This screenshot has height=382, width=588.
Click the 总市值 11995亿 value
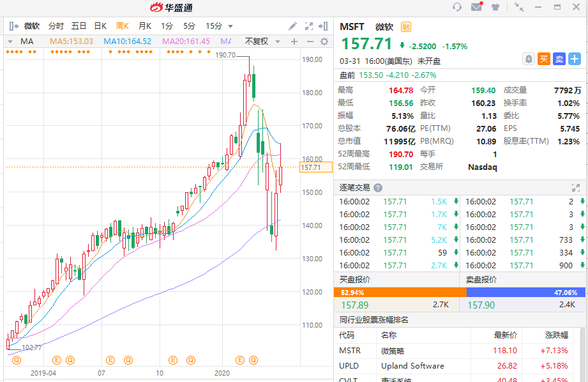pyautogui.click(x=400, y=141)
